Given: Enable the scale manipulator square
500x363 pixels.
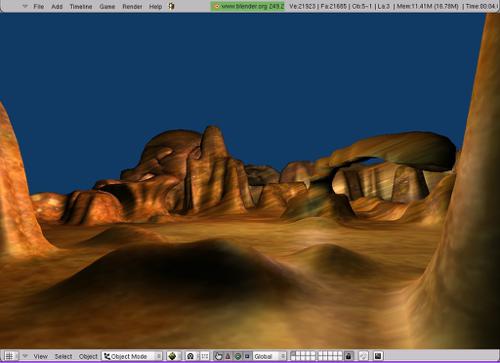Looking at the screenshot, I should pos(247,356).
